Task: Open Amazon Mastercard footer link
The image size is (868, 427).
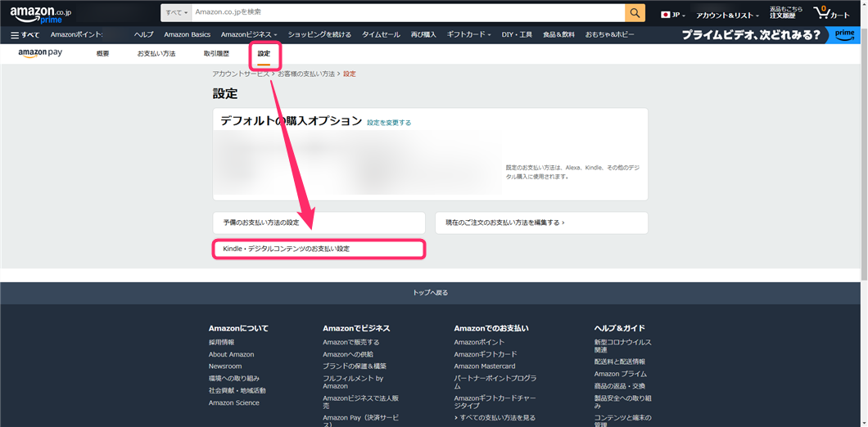Action: point(485,366)
